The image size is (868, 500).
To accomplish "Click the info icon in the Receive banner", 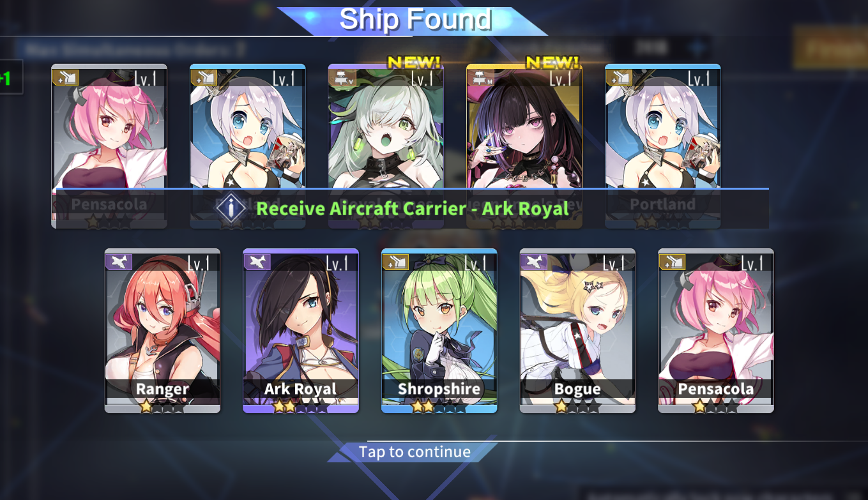I will point(232,208).
